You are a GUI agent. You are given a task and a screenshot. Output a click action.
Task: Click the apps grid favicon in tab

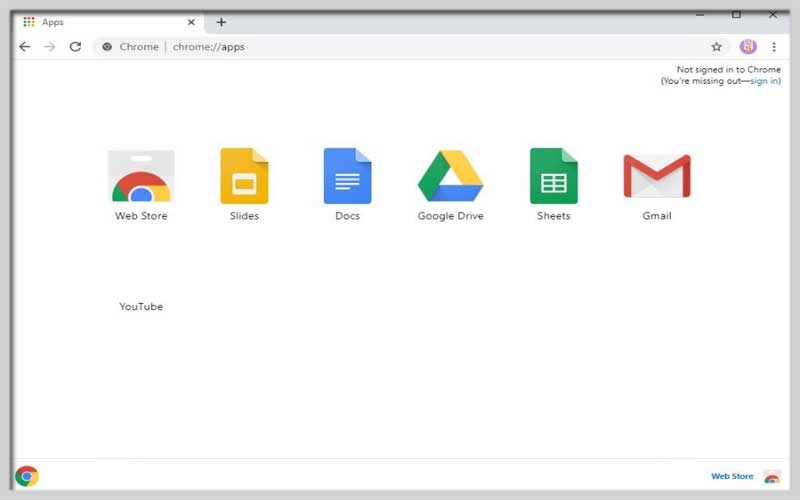click(x=29, y=22)
